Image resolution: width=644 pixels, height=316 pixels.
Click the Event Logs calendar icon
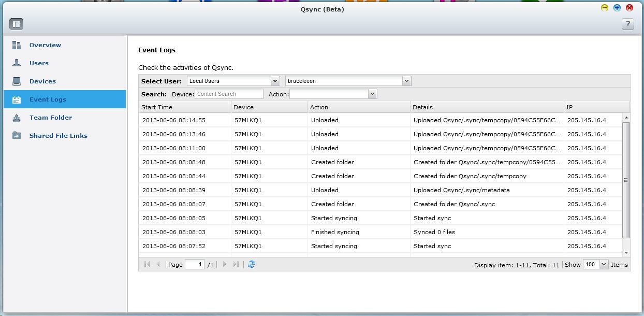[17, 99]
